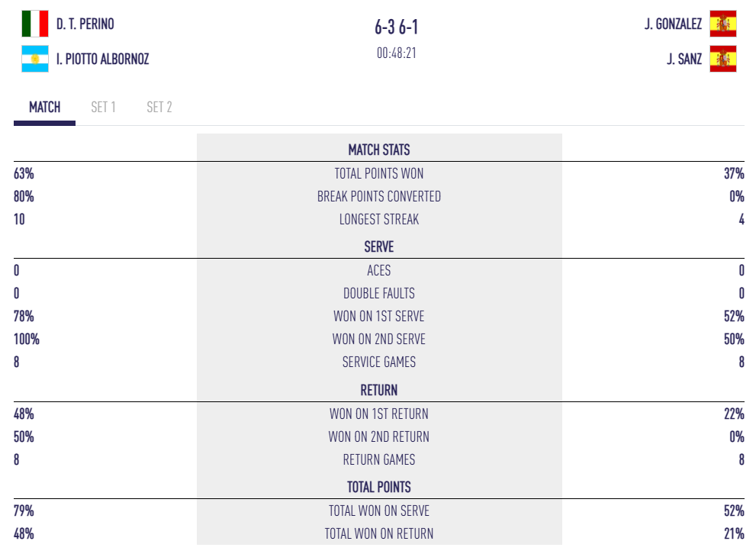
Task: Select the BREAK POINTS CONVERTED stat label
Action: 379,197
